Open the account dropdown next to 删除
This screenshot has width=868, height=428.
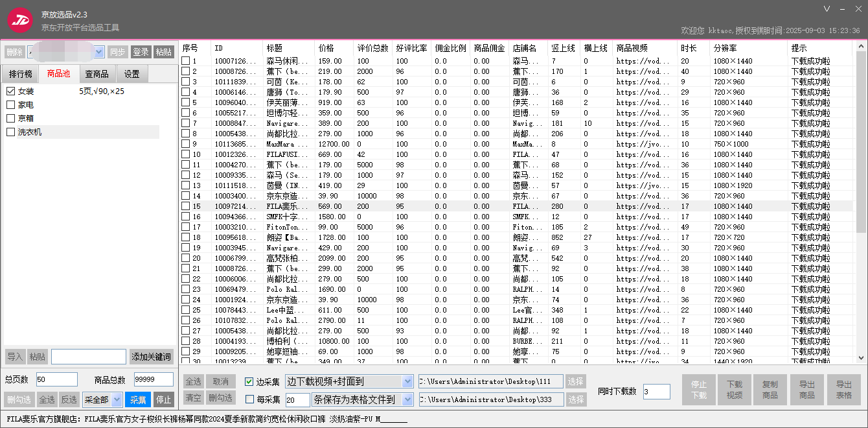99,52
